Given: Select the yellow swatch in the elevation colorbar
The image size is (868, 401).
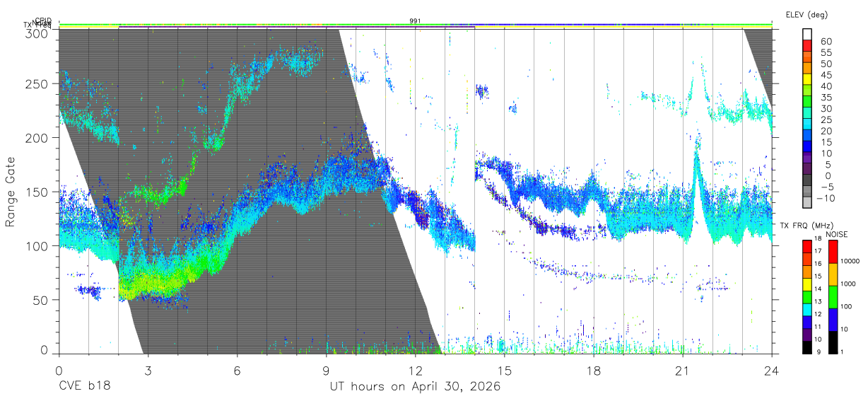Looking at the screenshot, I should click(x=807, y=79).
